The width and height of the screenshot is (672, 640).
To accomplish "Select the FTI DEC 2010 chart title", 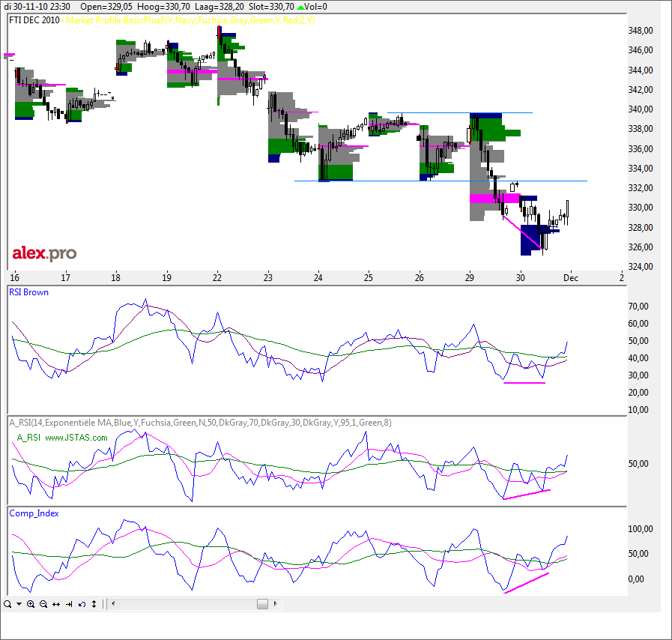I will pos(34,20).
